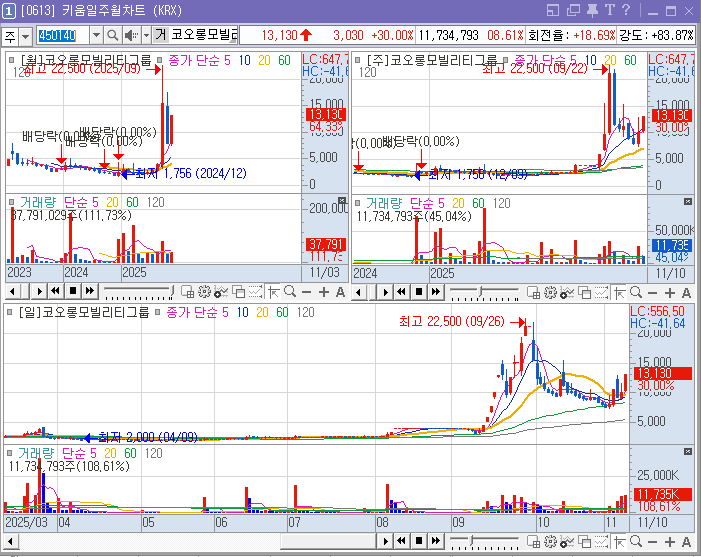Click the monthly chart fast-forward button
This screenshot has height=557, width=701.
coord(89,292)
